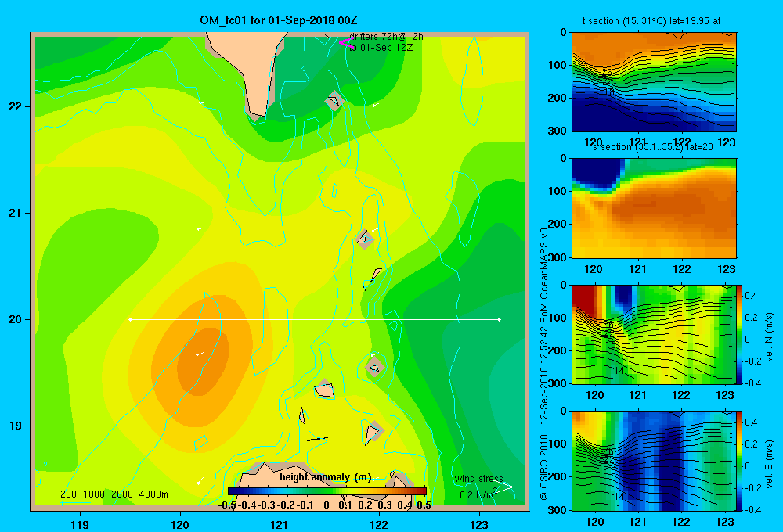Select the '0.2 N/m' wind scale text
Screen dimensions: 783x532
point(478,495)
